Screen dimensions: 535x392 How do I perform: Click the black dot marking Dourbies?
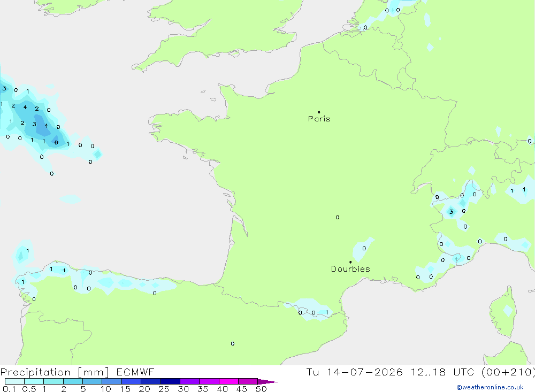(x=350, y=262)
